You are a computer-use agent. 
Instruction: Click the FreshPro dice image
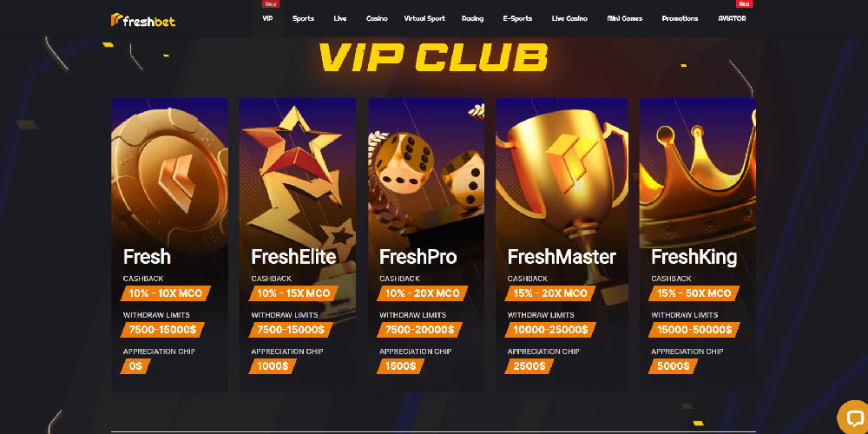pos(426,166)
